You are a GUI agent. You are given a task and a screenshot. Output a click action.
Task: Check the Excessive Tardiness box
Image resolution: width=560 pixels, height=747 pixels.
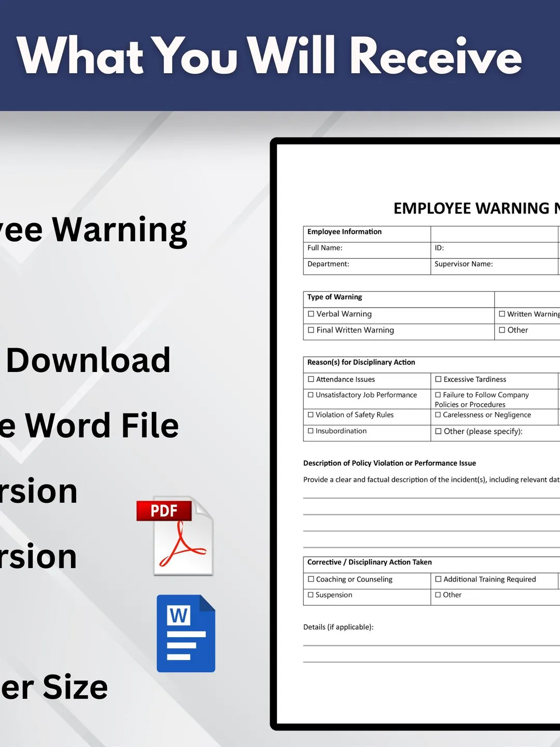click(x=438, y=379)
